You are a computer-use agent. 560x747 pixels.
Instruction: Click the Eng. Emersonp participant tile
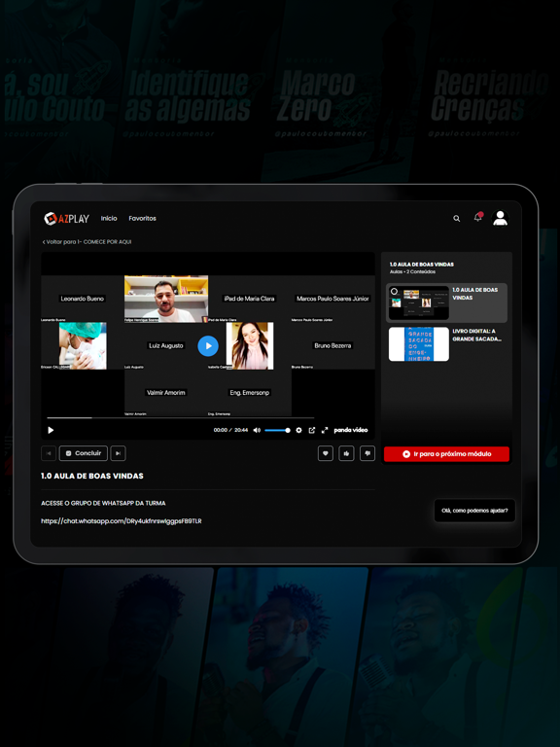tap(250, 393)
